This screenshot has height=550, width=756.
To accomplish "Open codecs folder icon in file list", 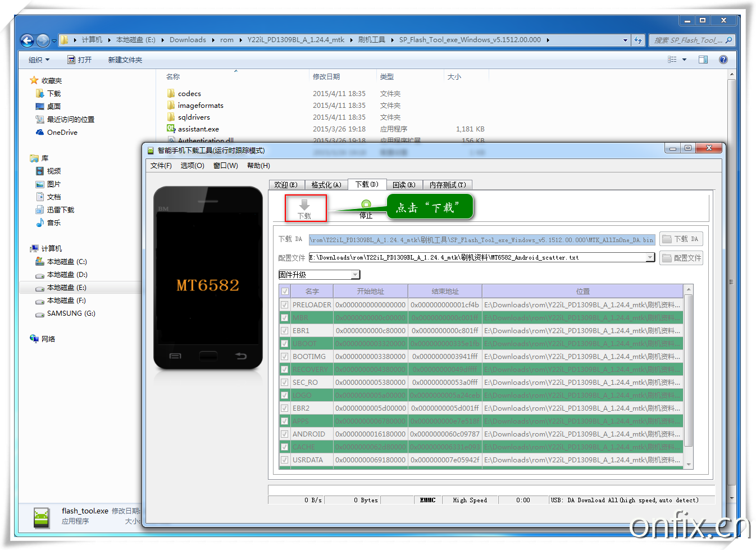I will pos(171,93).
